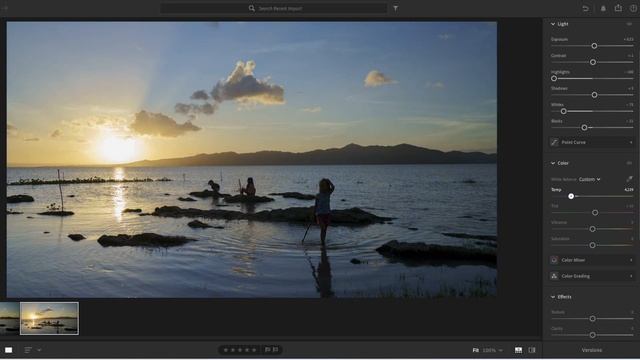Select the partially visible first filmstrip thumbnail
Viewport: 640px width, 360px height.
click(9, 318)
